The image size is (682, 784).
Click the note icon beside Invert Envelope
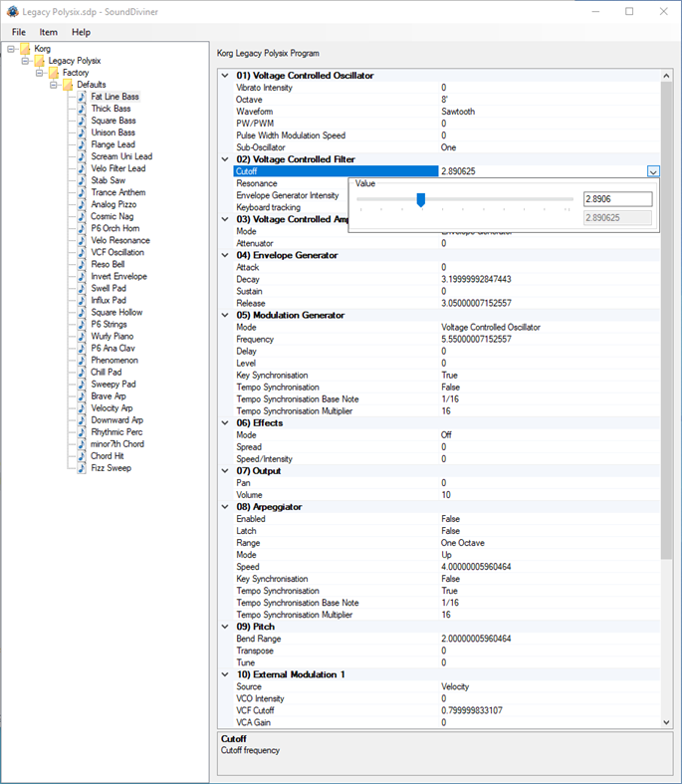point(82,277)
